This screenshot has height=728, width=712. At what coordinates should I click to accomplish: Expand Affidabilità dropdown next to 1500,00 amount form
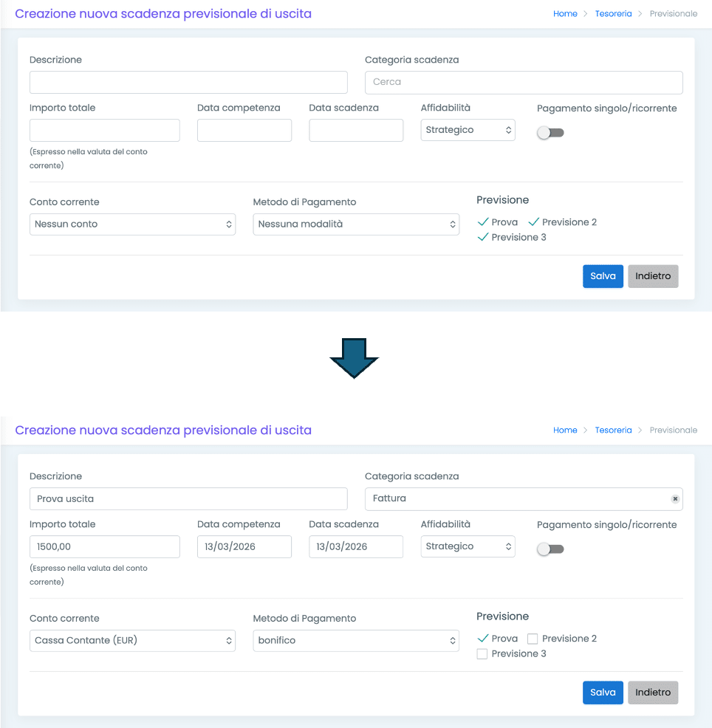pyautogui.click(x=468, y=546)
